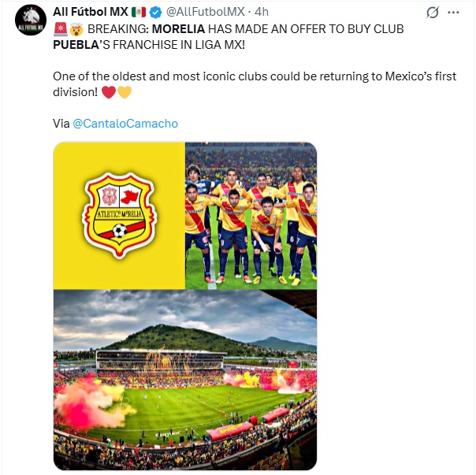Click the red siren emoji
476x475 pixels.
tap(60, 29)
